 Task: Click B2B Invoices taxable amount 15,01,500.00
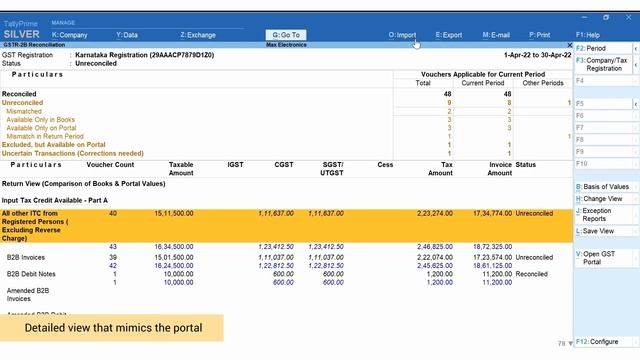[x=174, y=258]
